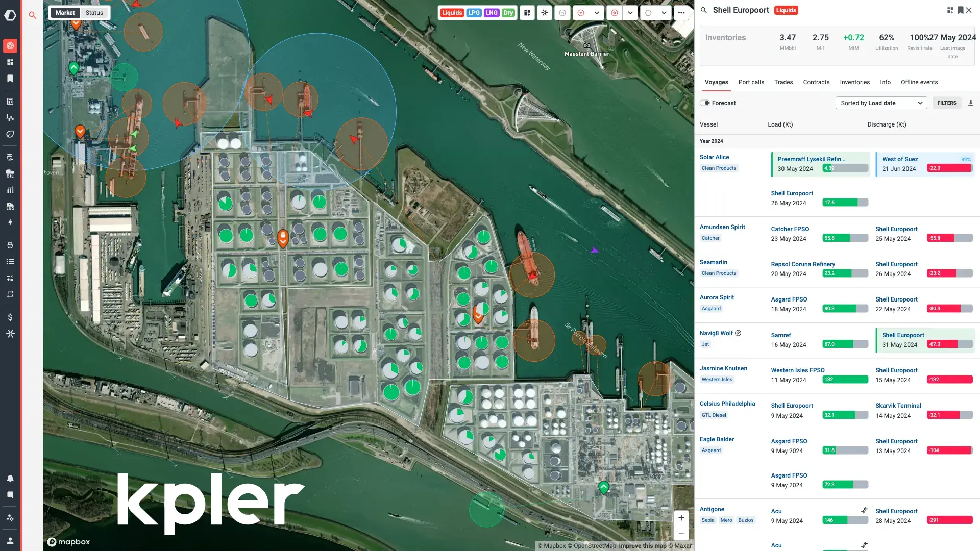Open the messages icon near sidebar bottom
Viewport: 980px width, 551px height.
point(10,495)
